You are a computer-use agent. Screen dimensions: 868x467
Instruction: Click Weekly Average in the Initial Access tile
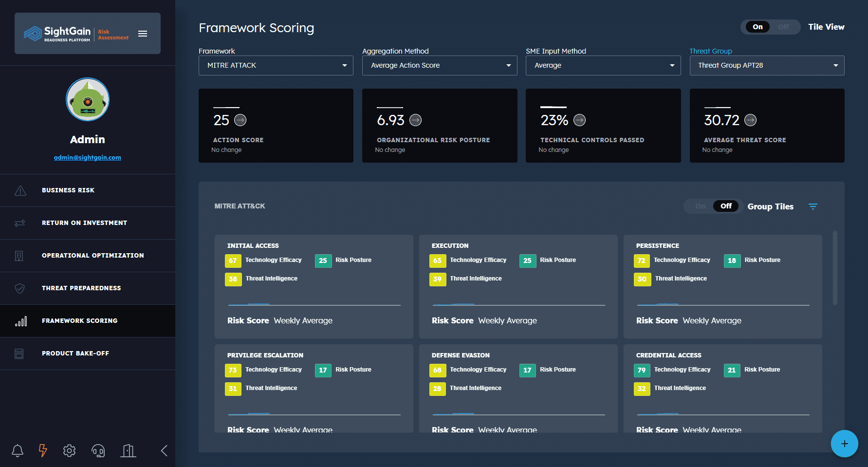tap(303, 320)
